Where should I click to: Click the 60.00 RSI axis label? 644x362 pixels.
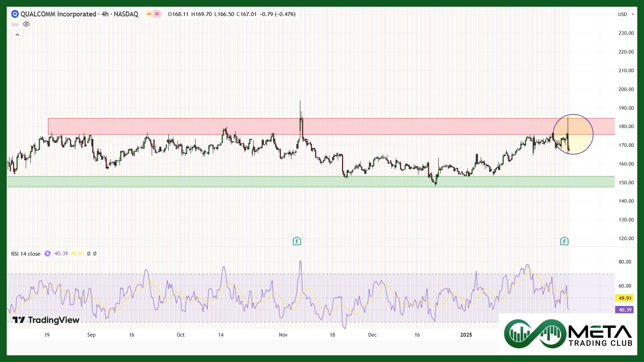[625, 286]
